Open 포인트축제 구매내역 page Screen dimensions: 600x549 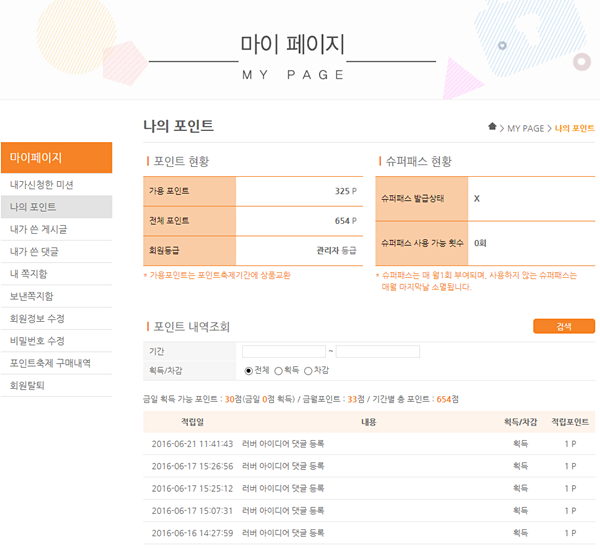click(49, 363)
